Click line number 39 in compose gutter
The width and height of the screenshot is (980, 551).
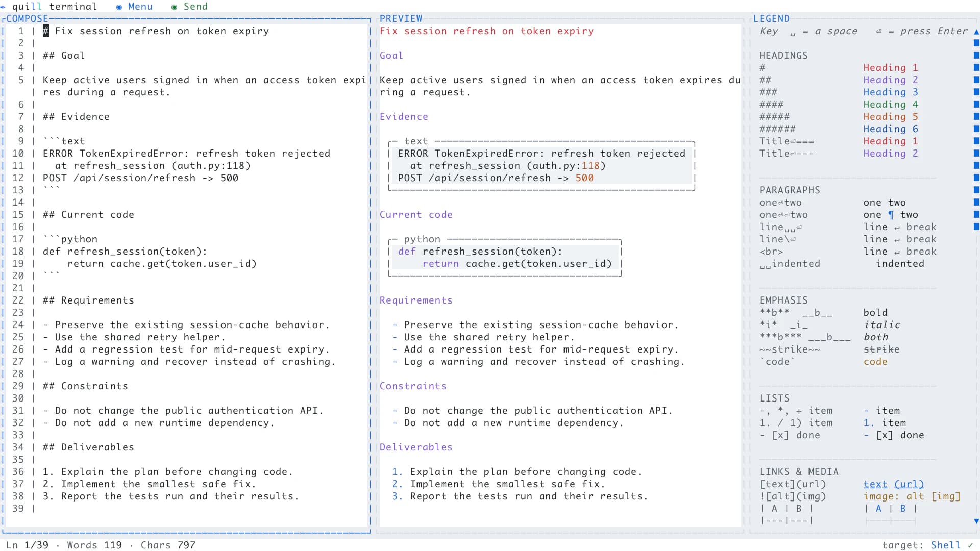18,508
